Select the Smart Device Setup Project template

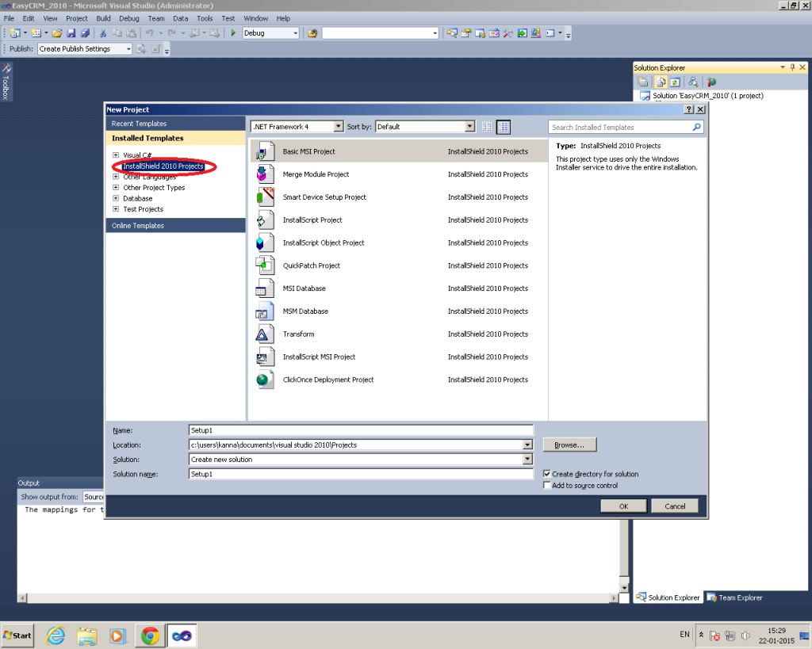coord(399,197)
